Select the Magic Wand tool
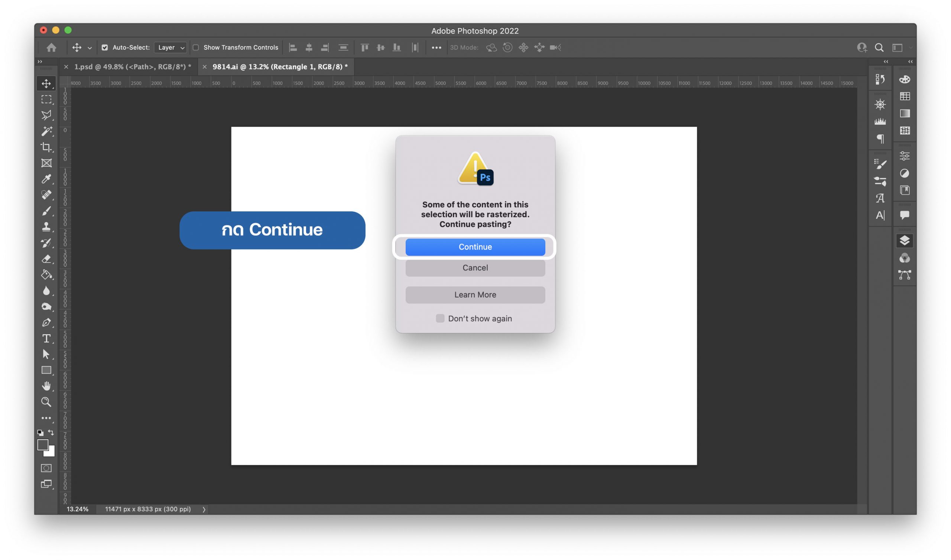 [x=46, y=131]
